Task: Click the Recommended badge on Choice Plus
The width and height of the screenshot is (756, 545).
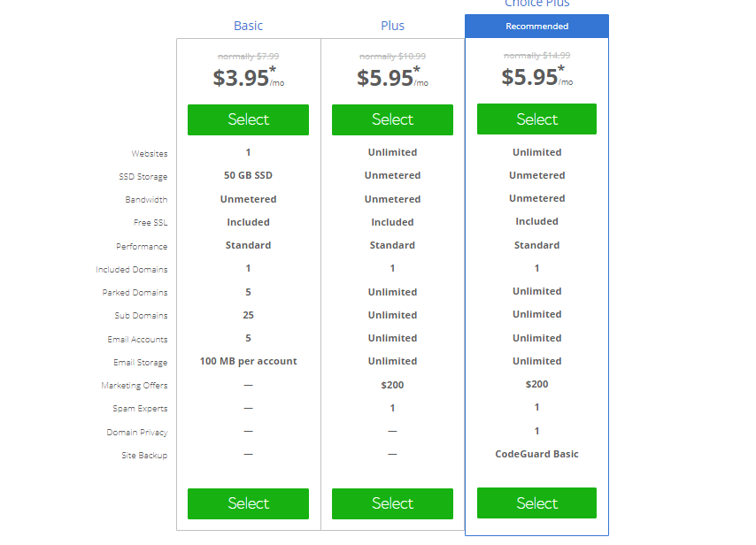Action: coord(536,26)
